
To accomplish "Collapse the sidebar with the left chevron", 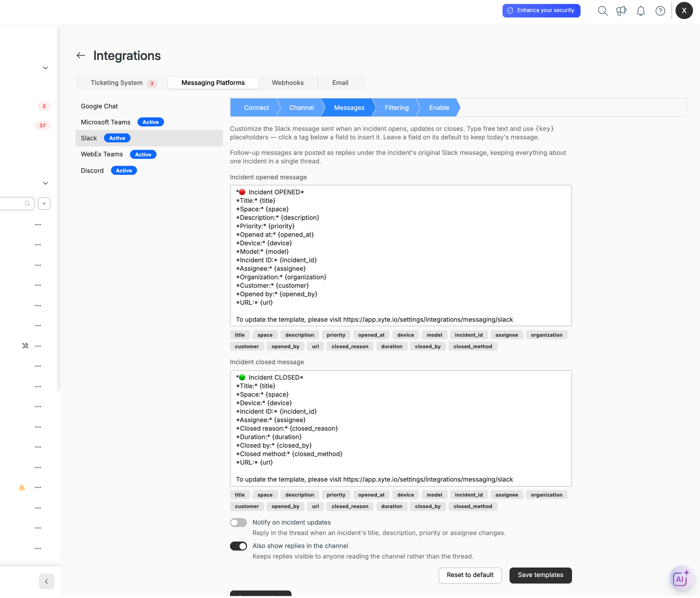I will pyautogui.click(x=47, y=581).
